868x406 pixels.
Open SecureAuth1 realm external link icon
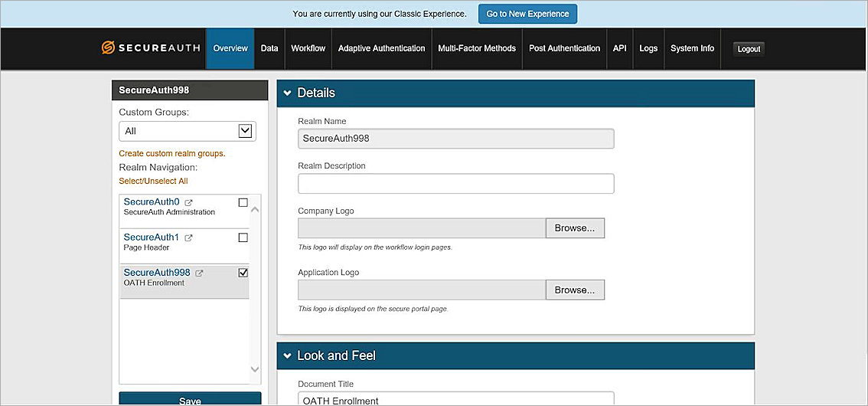188,237
